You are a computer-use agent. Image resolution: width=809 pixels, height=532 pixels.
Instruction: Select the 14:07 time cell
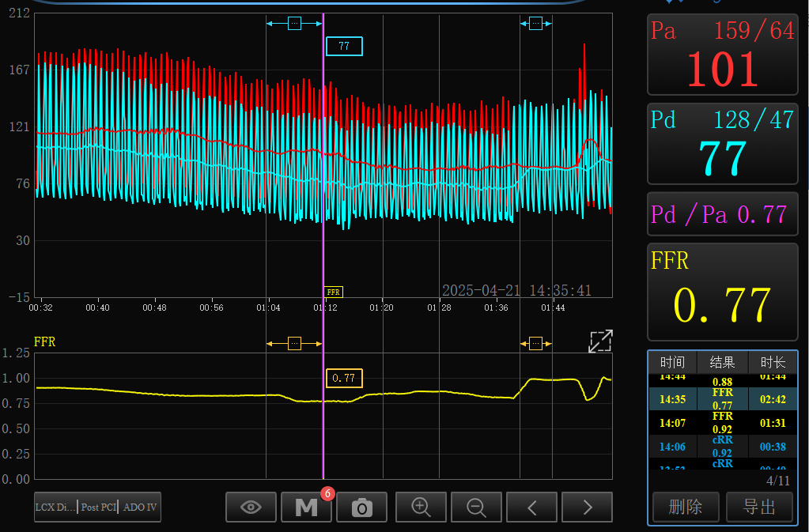(x=673, y=423)
